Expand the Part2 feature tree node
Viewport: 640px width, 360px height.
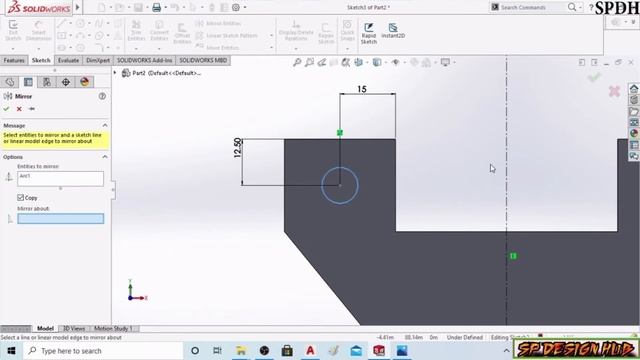click(115, 73)
